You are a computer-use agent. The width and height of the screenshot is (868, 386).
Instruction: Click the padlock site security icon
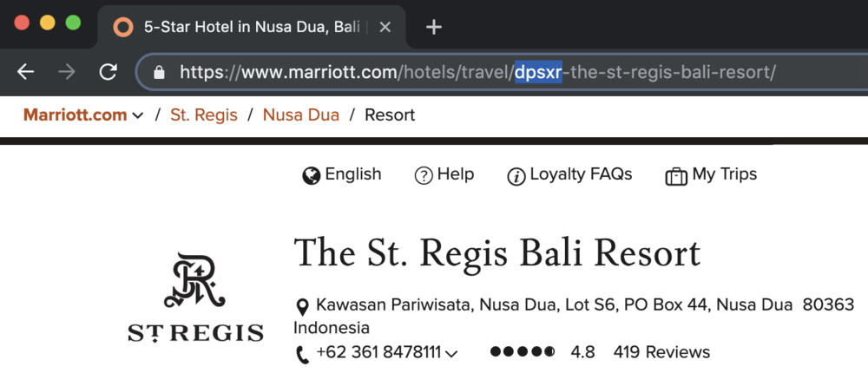pyautogui.click(x=159, y=72)
